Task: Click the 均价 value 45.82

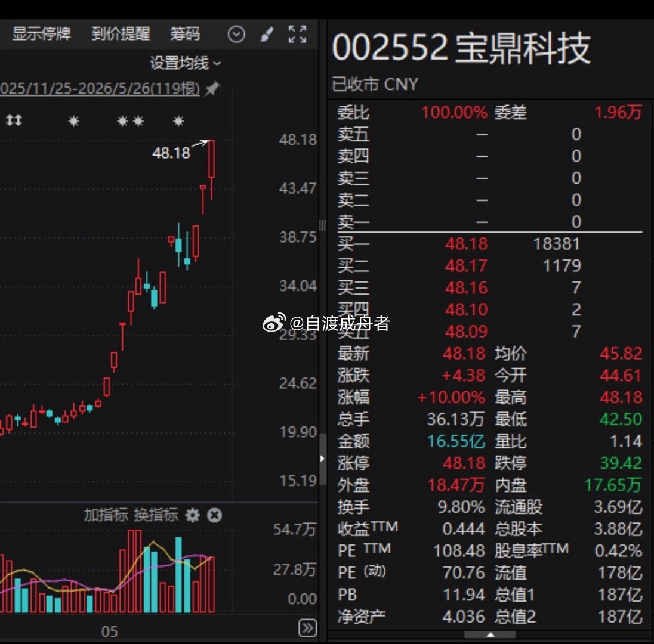Action: [621, 354]
